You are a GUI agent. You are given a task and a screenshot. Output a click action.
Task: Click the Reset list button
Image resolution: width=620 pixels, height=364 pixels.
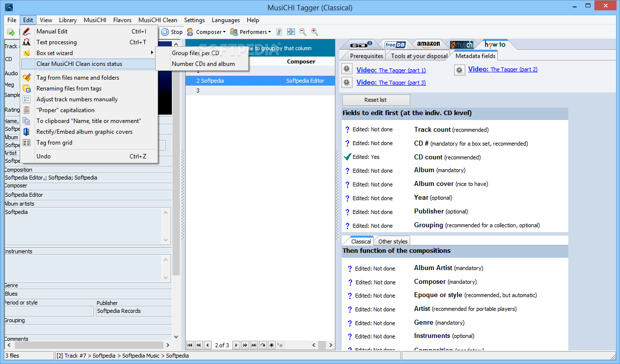(x=376, y=100)
